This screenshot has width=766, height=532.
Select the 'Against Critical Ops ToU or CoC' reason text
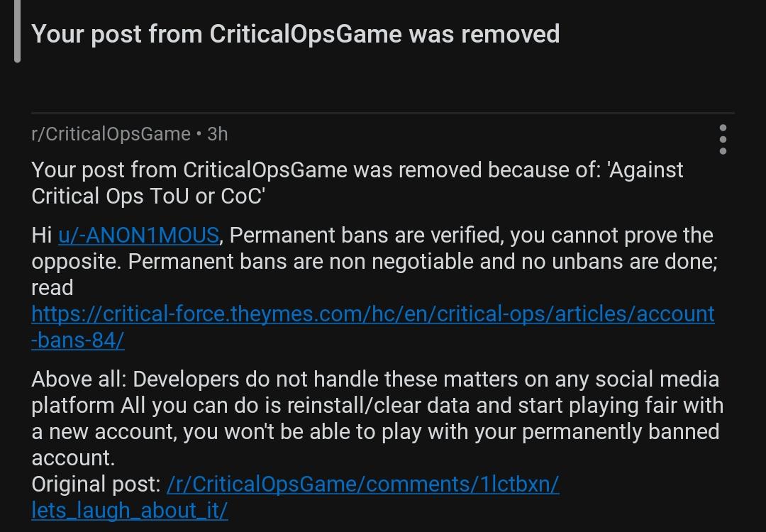(x=357, y=183)
